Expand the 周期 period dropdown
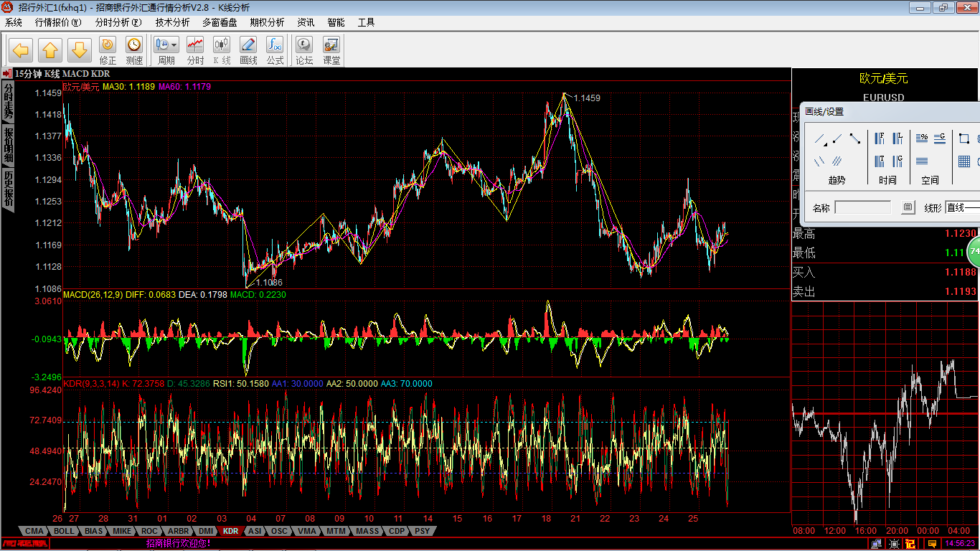This screenshot has height=551, width=980. click(166, 51)
